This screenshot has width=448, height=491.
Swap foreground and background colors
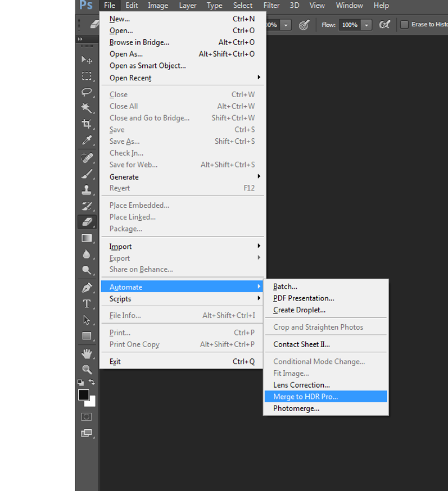click(92, 382)
